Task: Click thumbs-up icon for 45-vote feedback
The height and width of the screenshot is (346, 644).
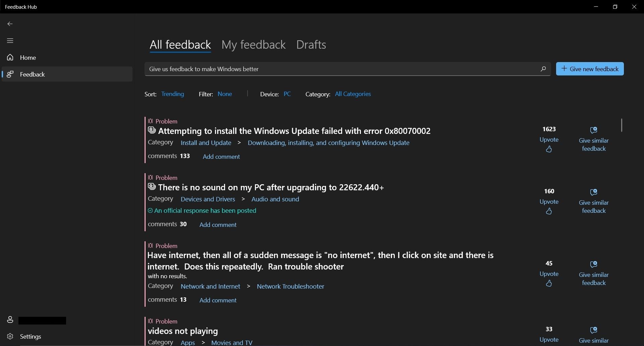Action: pos(549,284)
